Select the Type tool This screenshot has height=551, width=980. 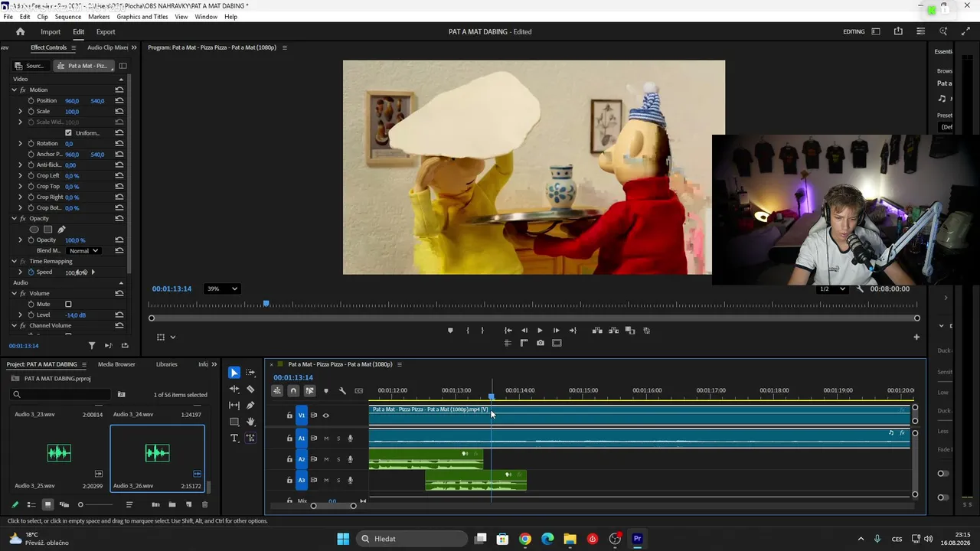coord(234,438)
